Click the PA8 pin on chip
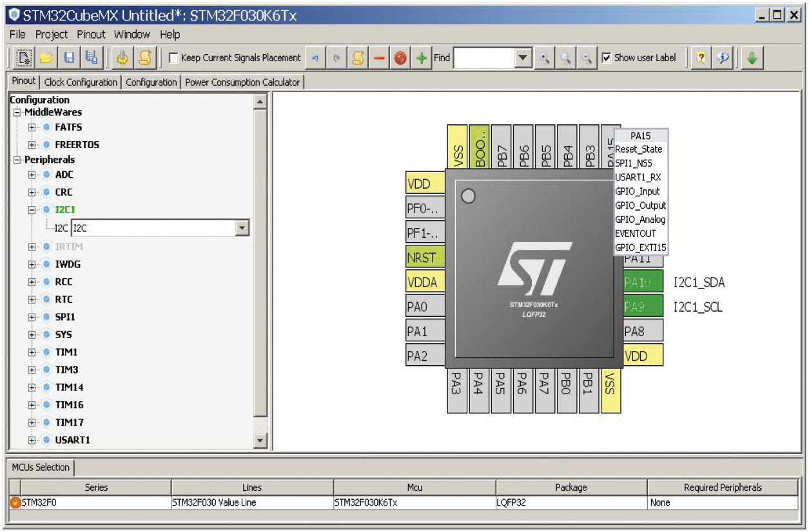 coord(643,331)
